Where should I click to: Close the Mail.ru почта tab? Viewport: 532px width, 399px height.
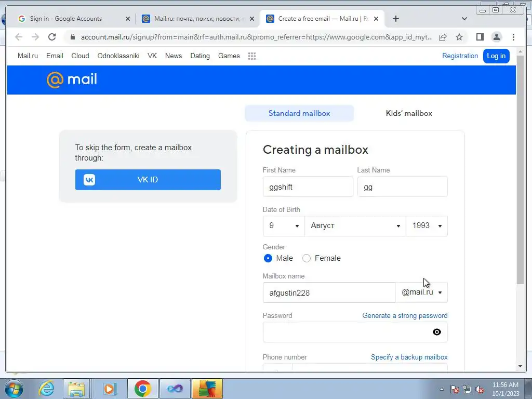click(252, 19)
